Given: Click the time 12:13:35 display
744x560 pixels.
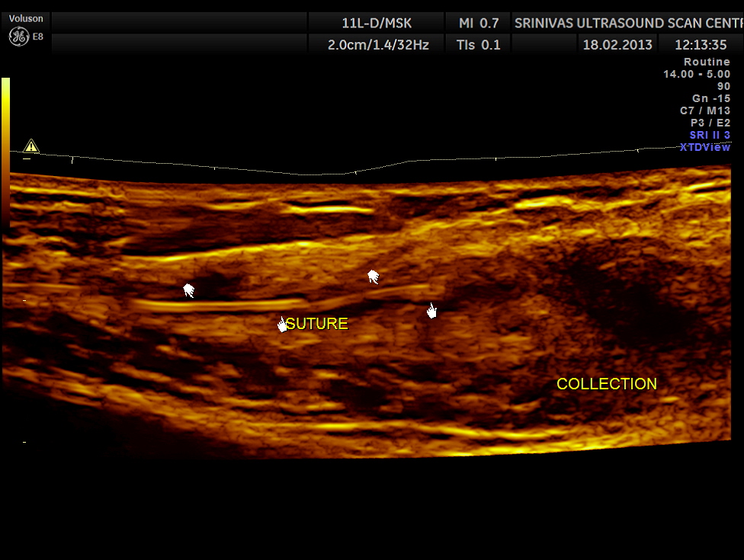Looking at the screenshot, I should point(701,45).
